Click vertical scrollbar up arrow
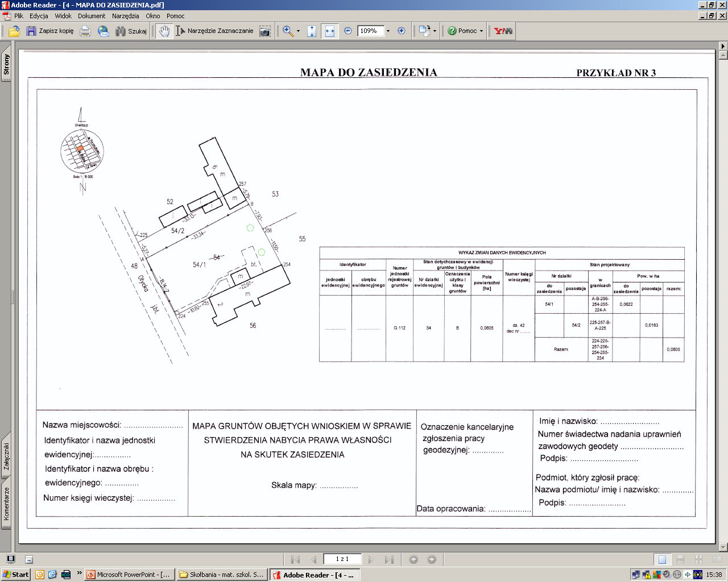 pos(723,56)
